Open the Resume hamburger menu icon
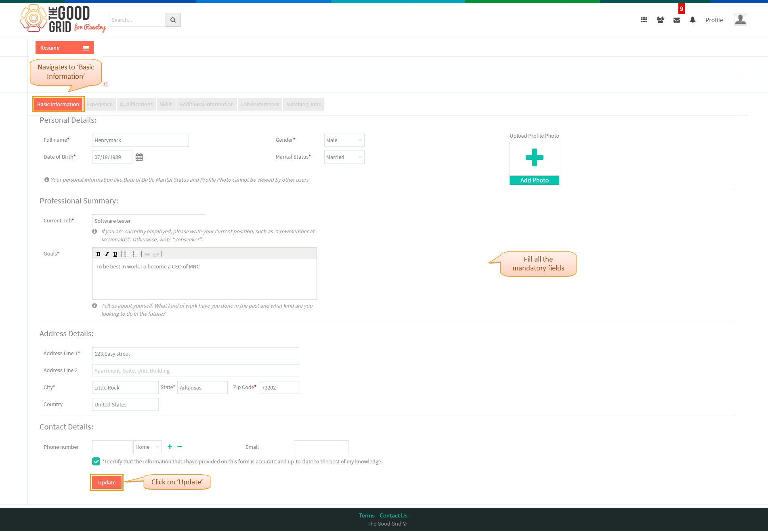768x532 pixels. pos(86,48)
